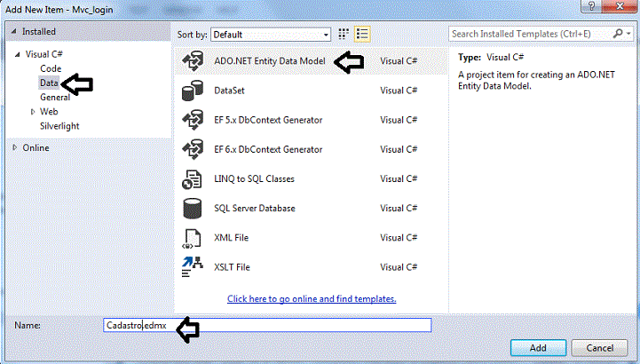Switch to small icons grid view
The image size is (640, 364).
point(344,35)
